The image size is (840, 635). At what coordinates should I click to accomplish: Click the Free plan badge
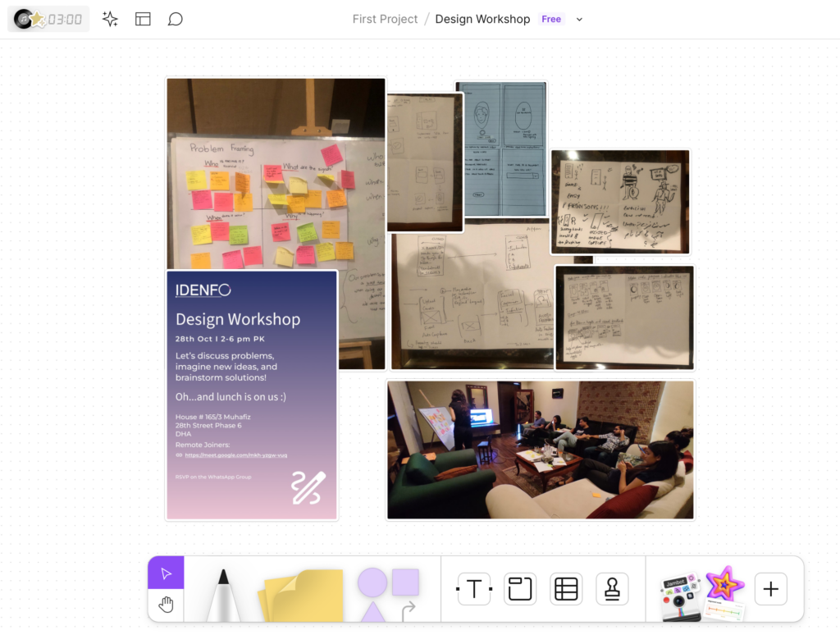tap(550, 20)
